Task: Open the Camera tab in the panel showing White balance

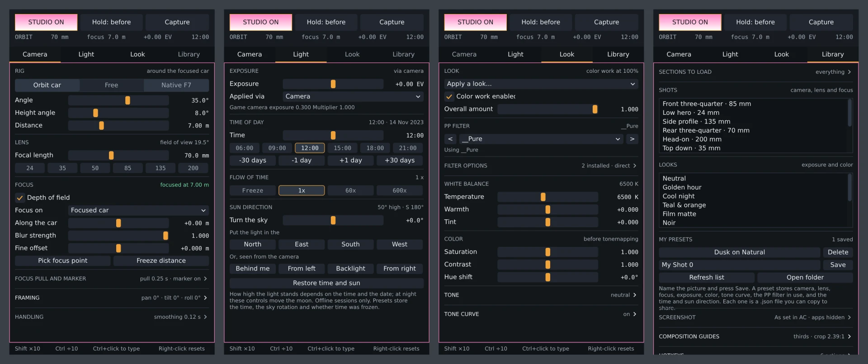Action: (464, 54)
